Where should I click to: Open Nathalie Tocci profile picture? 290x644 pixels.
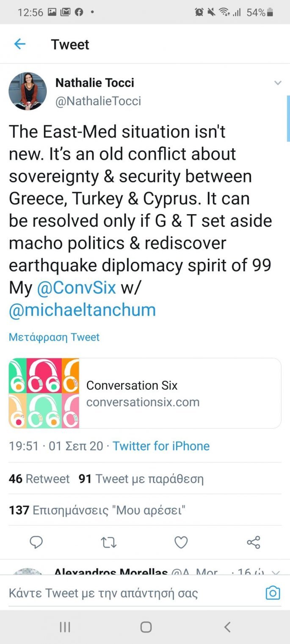28,91
